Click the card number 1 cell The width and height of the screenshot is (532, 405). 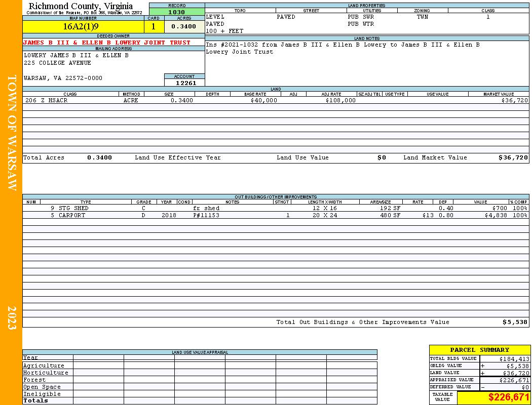[154, 26]
